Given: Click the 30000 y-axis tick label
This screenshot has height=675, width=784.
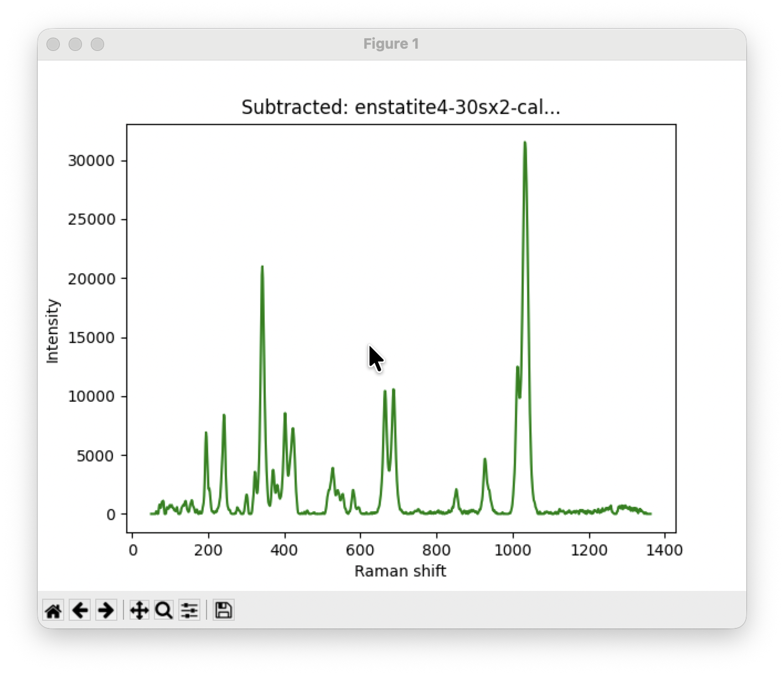Looking at the screenshot, I should tap(91, 161).
